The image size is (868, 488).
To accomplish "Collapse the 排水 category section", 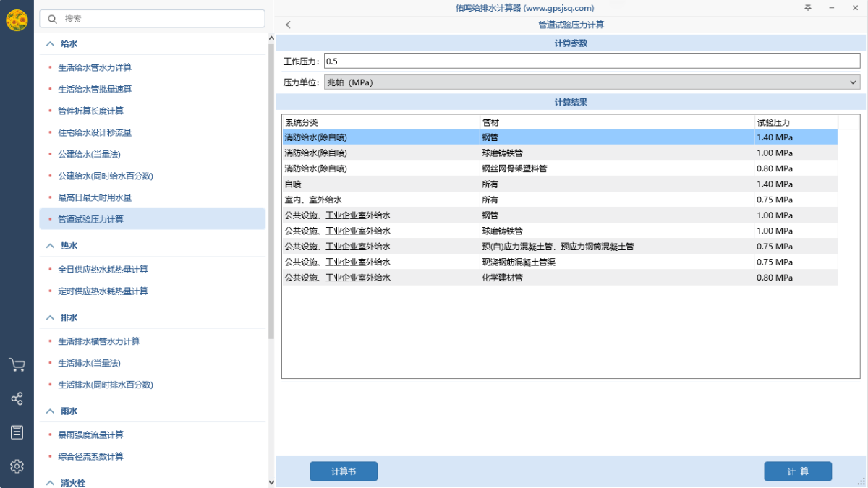I will [x=50, y=318].
